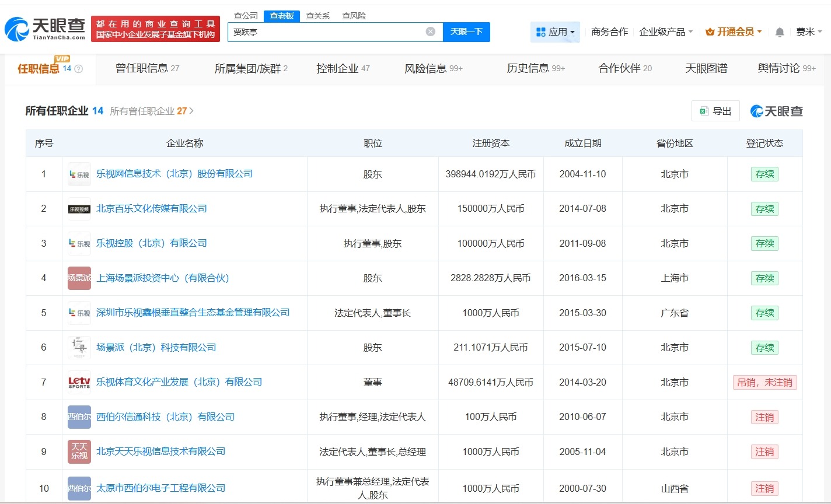Click the 乐视网 company logo thumbnail
This screenshot has height=504, width=831.
[x=79, y=173]
